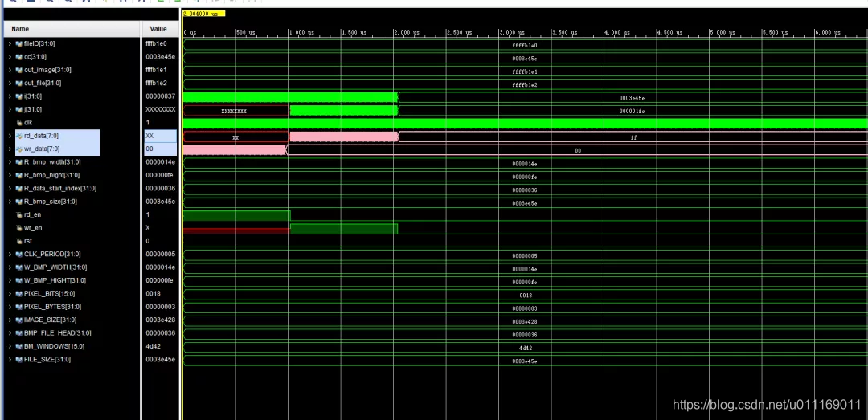Screen dimensions: 868x420
Task: Click the value 00000037 for signal i
Action: 160,96
